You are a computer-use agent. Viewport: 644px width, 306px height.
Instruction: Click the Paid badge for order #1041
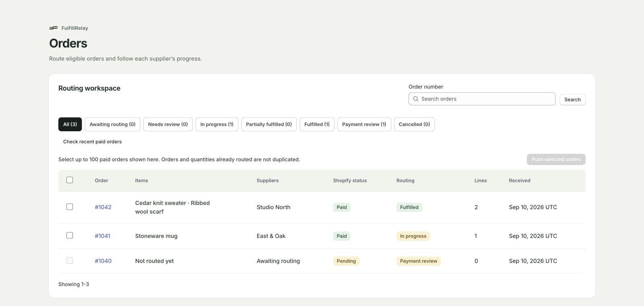(x=342, y=236)
